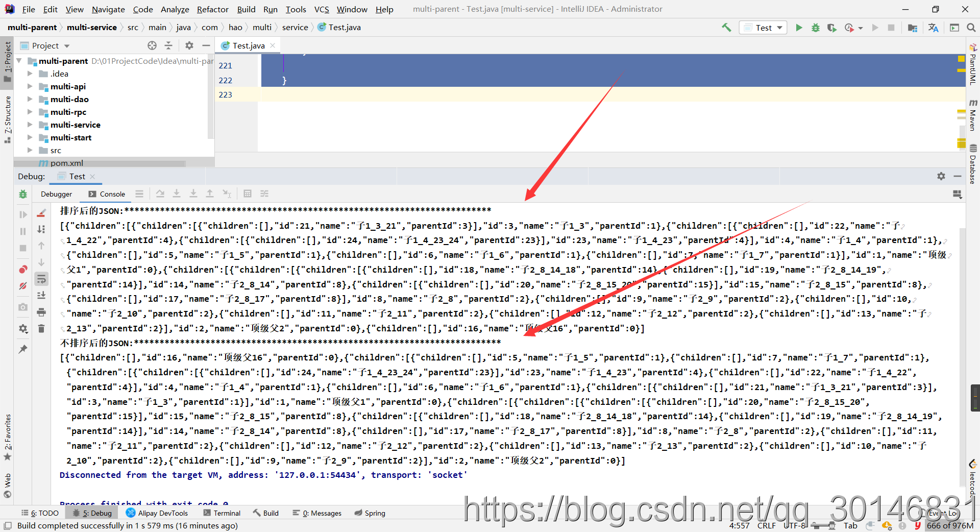
Task: Close the Test.java editor tab
Action: tap(273, 45)
